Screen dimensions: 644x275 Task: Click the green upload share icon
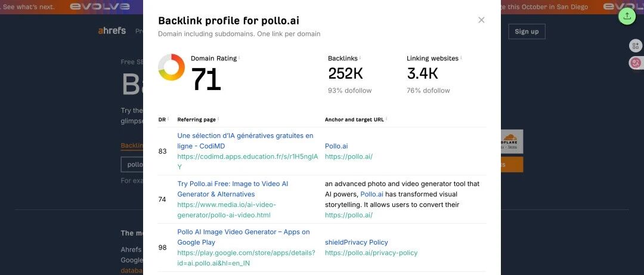[x=627, y=16]
